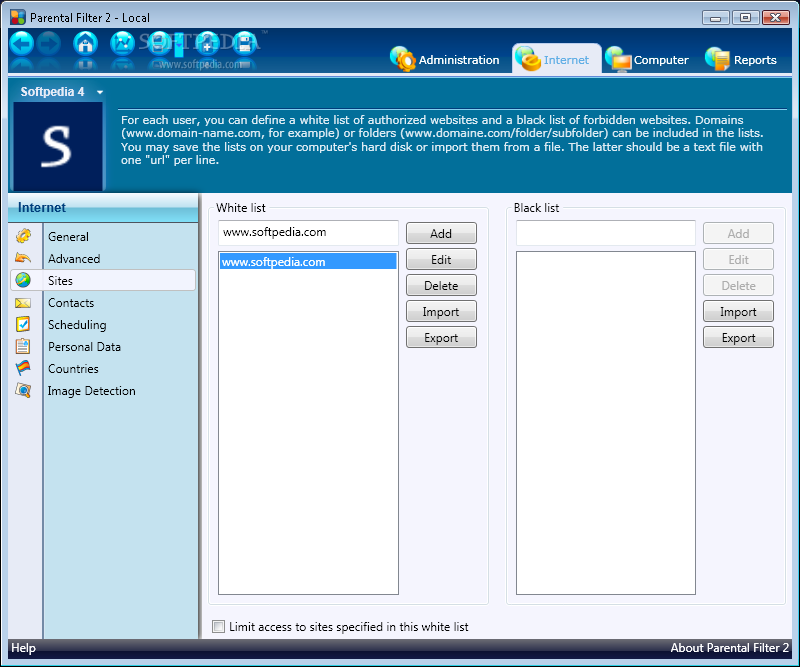Click Delete in the Black list

tap(738, 285)
